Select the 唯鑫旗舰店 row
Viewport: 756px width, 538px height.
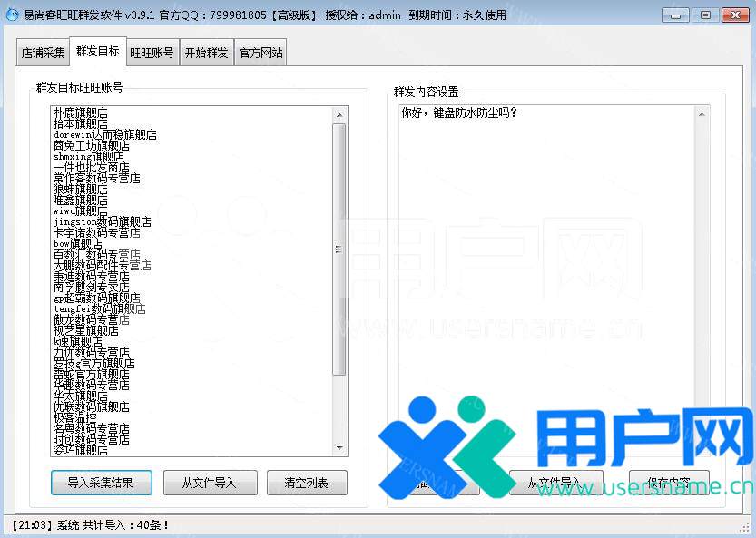(x=81, y=201)
